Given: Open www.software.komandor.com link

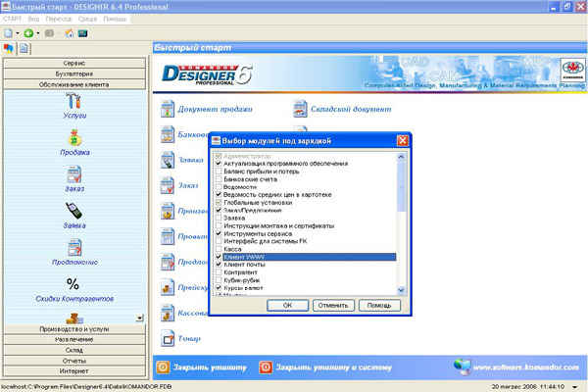Looking at the screenshot, I should [517, 367].
